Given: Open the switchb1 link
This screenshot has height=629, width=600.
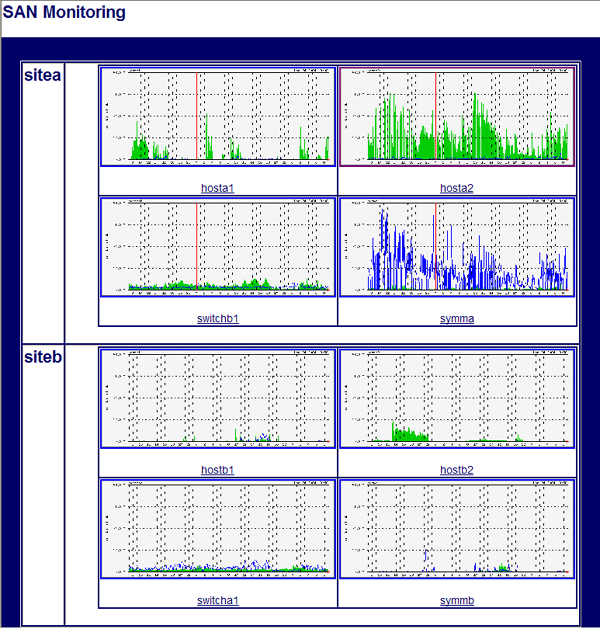Looking at the screenshot, I should click(217, 319).
